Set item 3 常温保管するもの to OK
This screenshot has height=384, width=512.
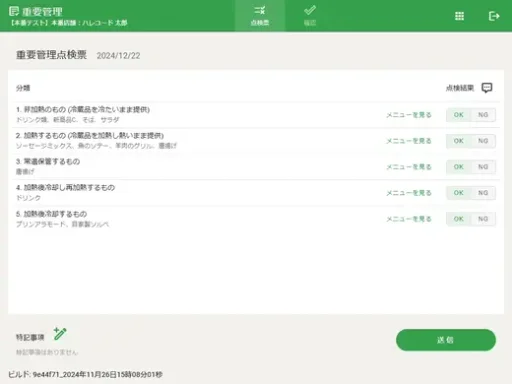(x=459, y=167)
